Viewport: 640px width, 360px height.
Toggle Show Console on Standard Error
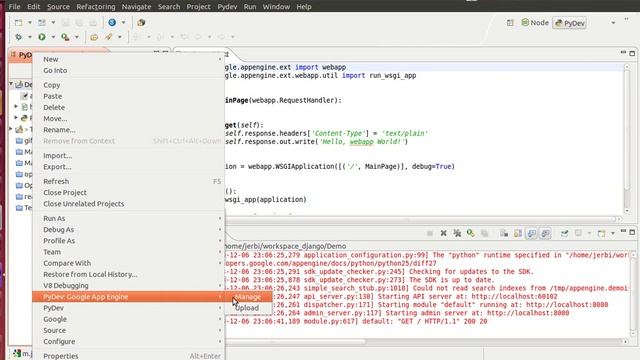click(x=545, y=233)
